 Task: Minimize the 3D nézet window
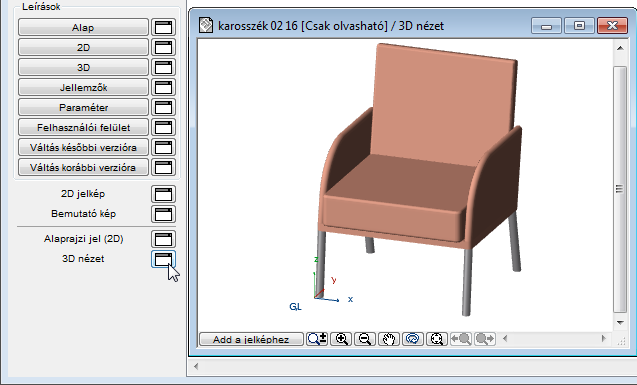(x=546, y=26)
